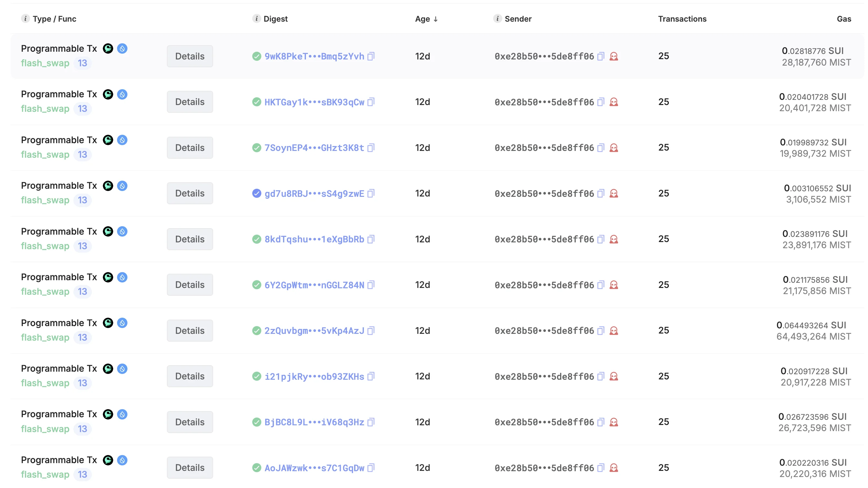Copy the 9wK8PkeT digest hash
The image size is (868, 488).
371,56
